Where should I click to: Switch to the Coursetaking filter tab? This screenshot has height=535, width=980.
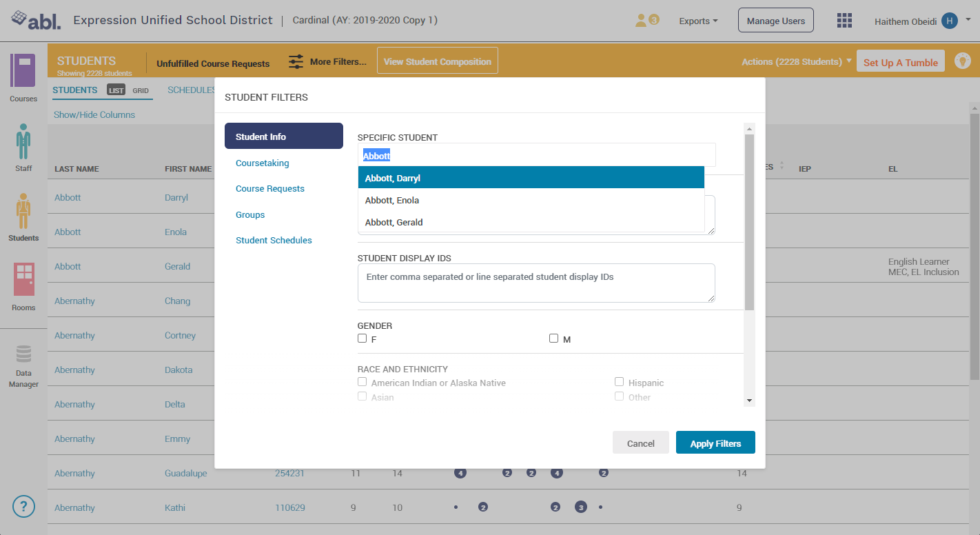tap(263, 163)
